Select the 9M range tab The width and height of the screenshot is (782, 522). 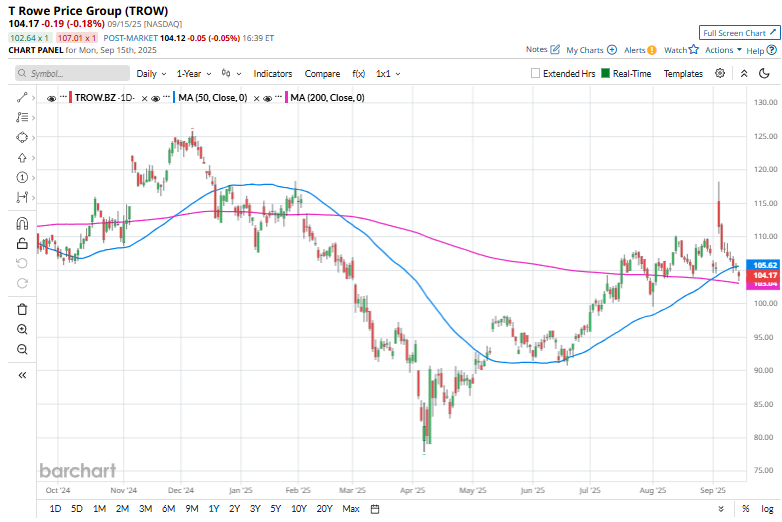[192, 509]
